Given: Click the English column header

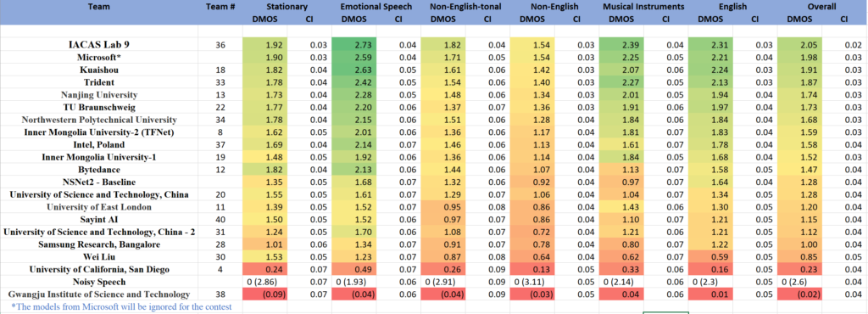Looking at the screenshot, I should (x=732, y=7).
